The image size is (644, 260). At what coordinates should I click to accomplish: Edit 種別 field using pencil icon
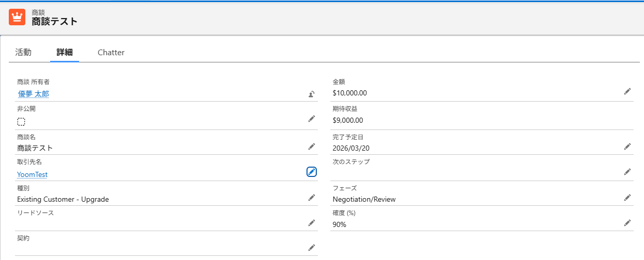pyautogui.click(x=311, y=197)
